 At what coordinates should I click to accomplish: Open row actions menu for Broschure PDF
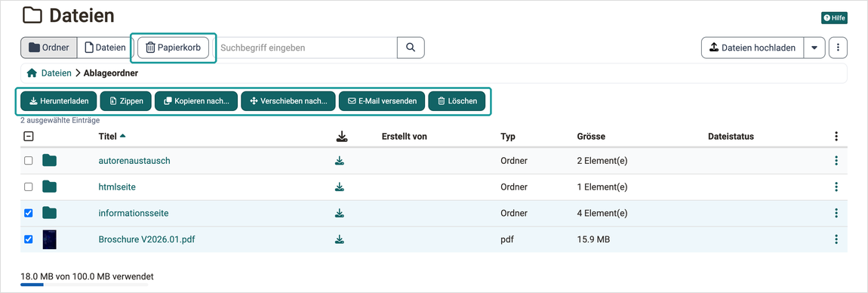pyautogui.click(x=836, y=239)
